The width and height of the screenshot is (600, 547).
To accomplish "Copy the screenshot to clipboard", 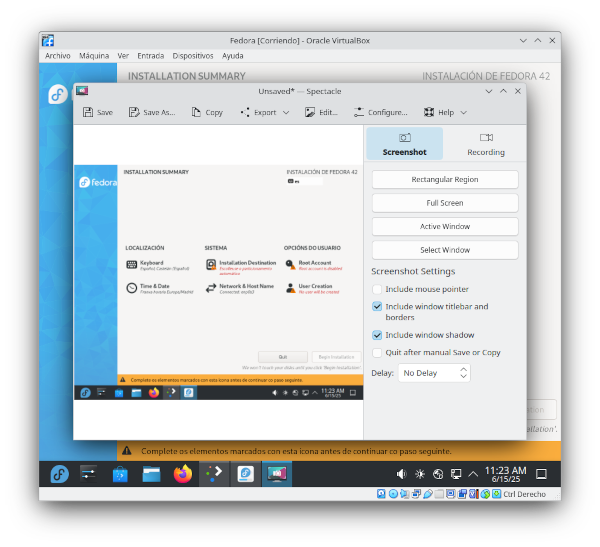I will point(207,113).
